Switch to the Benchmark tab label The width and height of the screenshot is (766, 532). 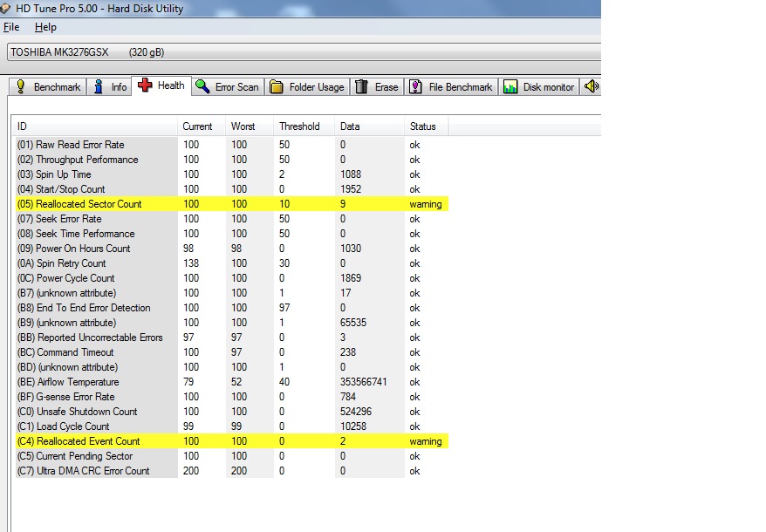click(x=57, y=87)
